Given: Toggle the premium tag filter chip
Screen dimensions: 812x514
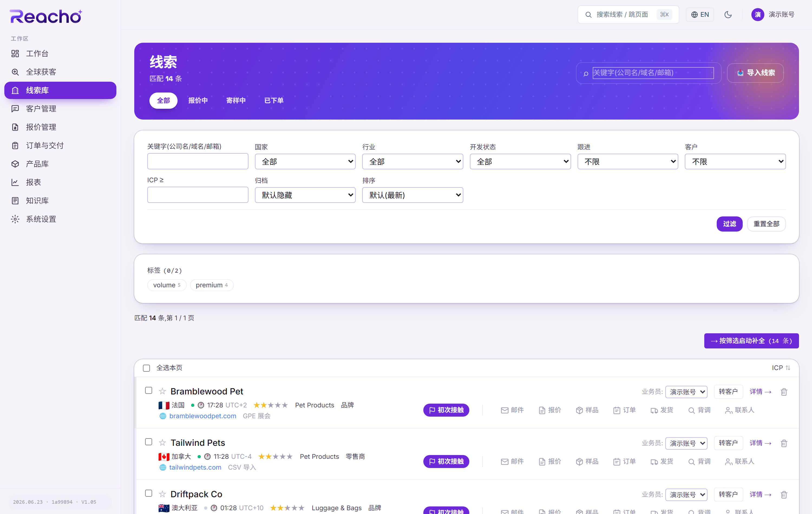Looking at the screenshot, I should 211,285.
